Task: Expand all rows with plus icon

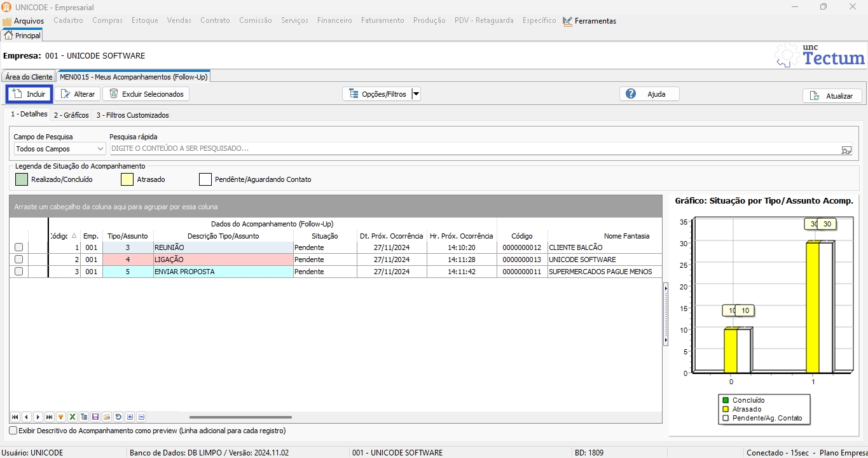Action: [x=130, y=417]
